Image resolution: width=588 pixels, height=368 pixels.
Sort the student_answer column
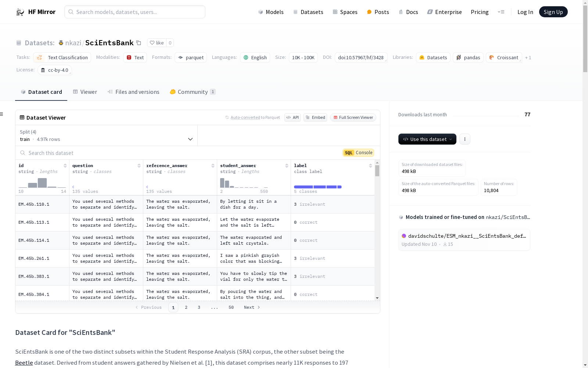click(x=287, y=166)
